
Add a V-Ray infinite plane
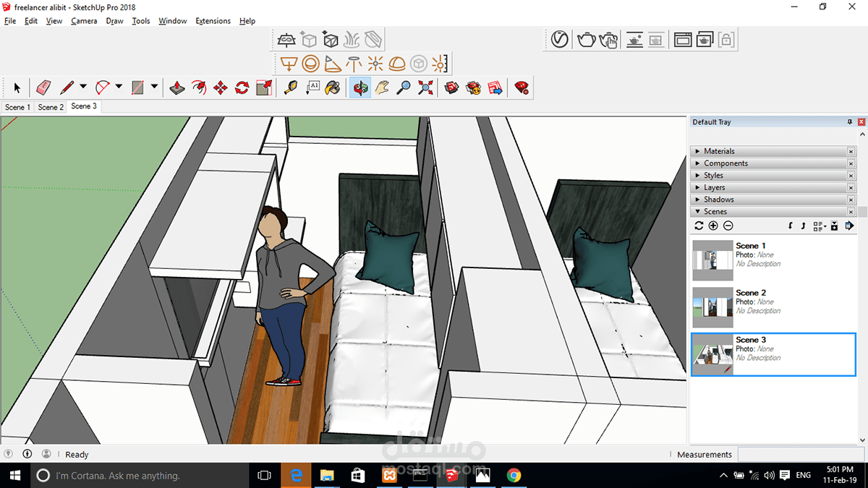click(287, 39)
